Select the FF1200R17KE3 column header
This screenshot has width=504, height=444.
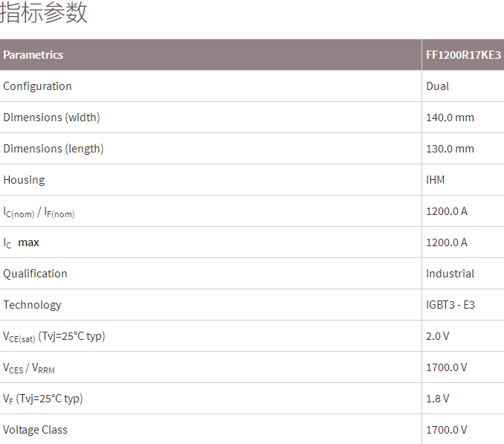[x=463, y=55]
